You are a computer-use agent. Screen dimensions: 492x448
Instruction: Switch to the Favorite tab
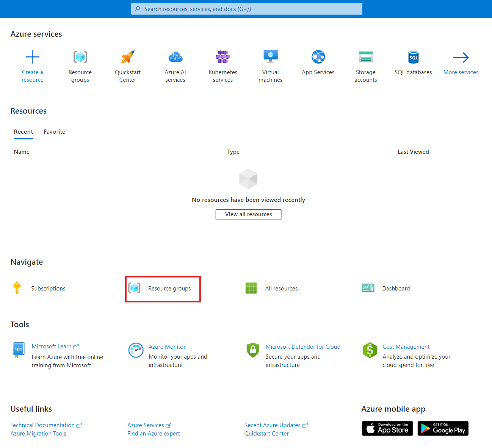[54, 132]
